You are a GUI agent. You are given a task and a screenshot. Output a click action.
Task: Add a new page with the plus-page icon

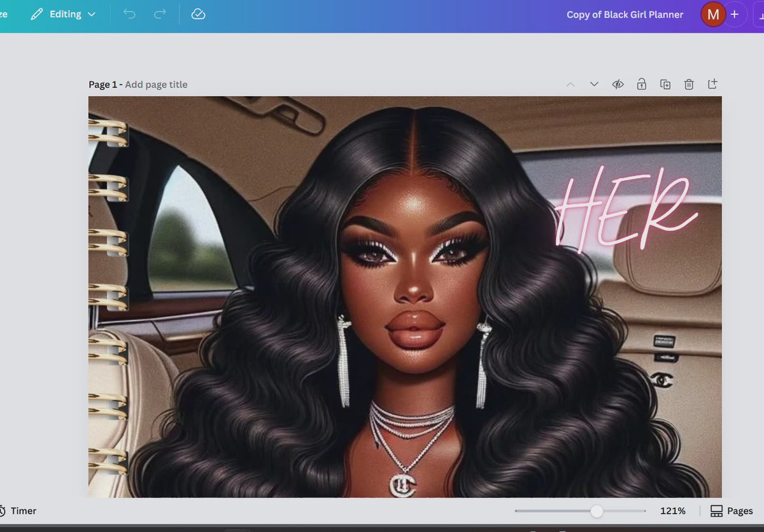(x=712, y=84)
